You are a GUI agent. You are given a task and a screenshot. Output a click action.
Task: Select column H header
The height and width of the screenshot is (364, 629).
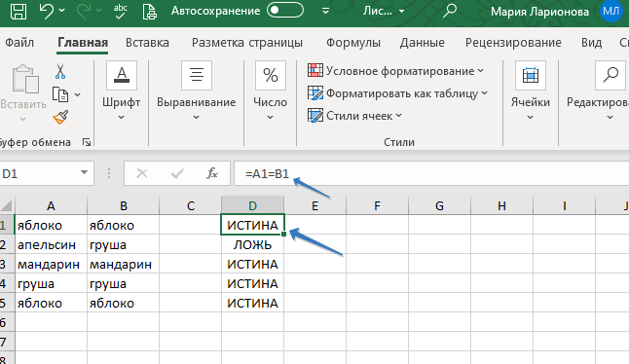[501, 205]
